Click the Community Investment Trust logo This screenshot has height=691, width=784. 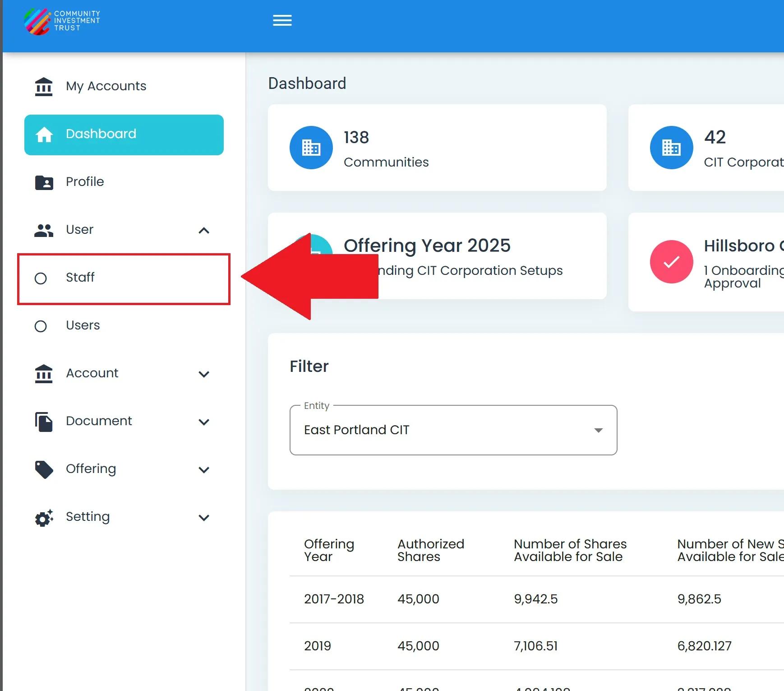coord(62,21)
